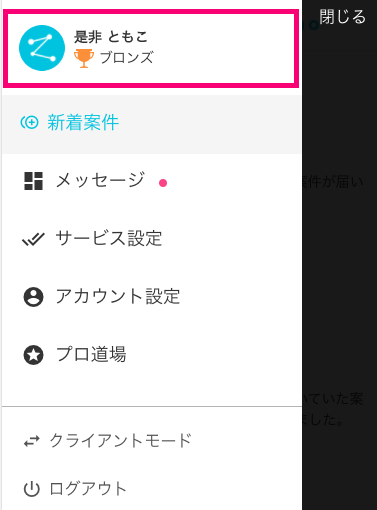Open the メッセージ menu item
This screenshot has width=377, height=510.
152,181
